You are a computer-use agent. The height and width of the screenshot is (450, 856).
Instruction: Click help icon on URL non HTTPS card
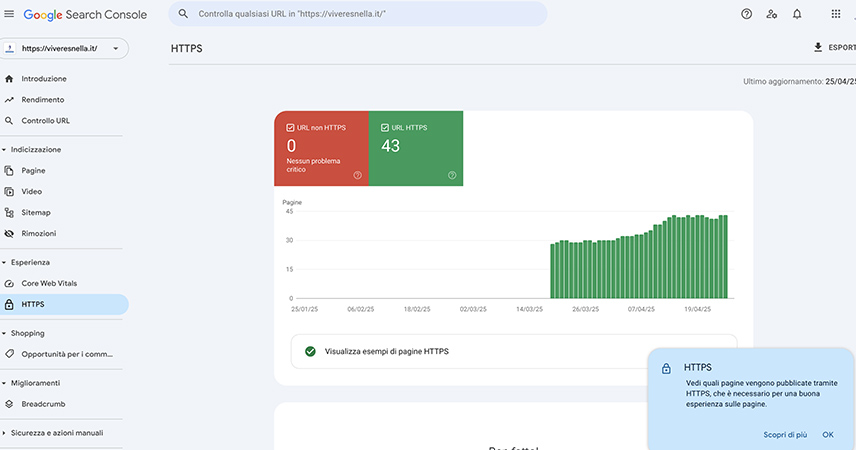(x=357, y=175)
